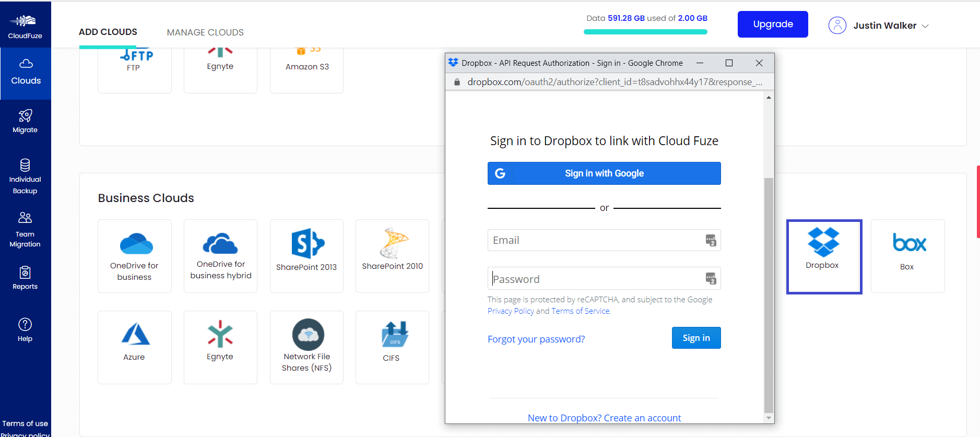Open the Terms of Service link
Image resolution: width=980 pixels, height=437 pixels.
click(x=581, y=311)
